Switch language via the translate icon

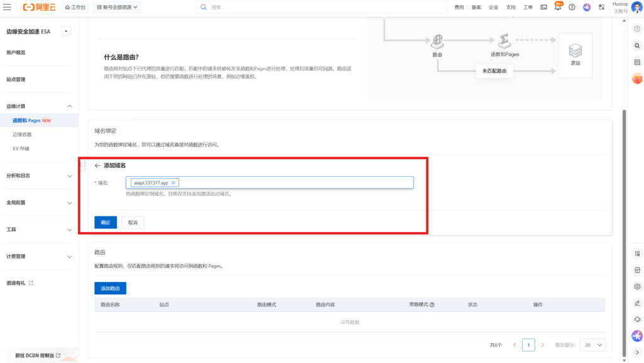pyautogui.click(x=602, y=8)
